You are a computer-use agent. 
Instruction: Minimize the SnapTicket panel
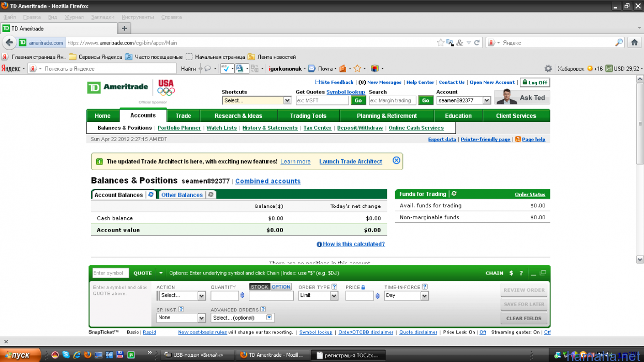[x=534, y=273]
